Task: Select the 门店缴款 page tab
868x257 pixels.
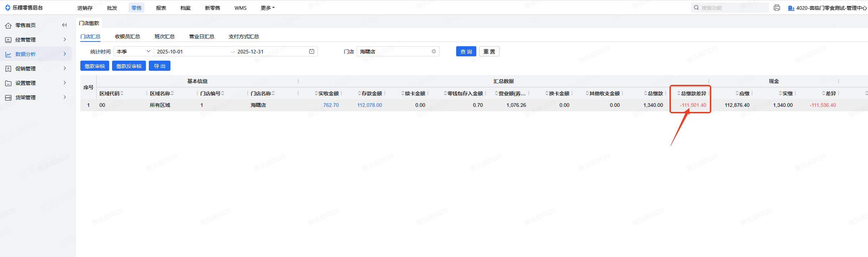Action: click(x=89, y=23)
